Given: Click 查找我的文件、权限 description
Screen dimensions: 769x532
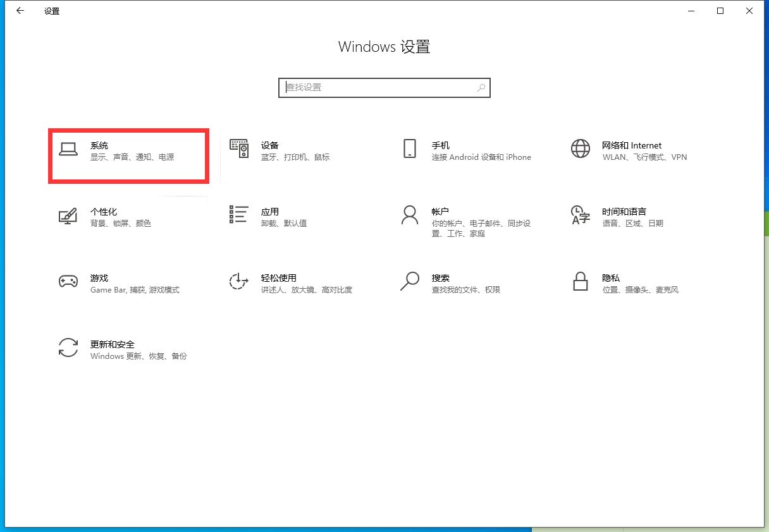Looking at the screenshot, I should [x=466, y=290].
